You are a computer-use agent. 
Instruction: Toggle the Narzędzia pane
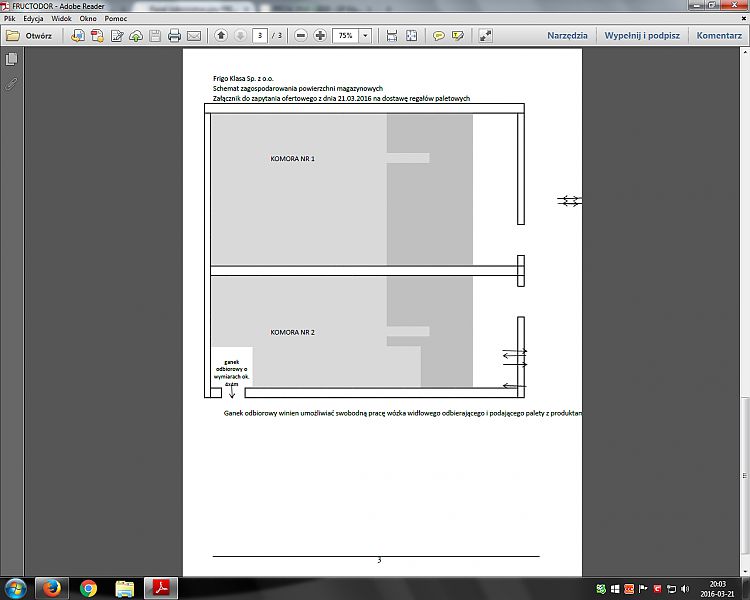point(568,36)
